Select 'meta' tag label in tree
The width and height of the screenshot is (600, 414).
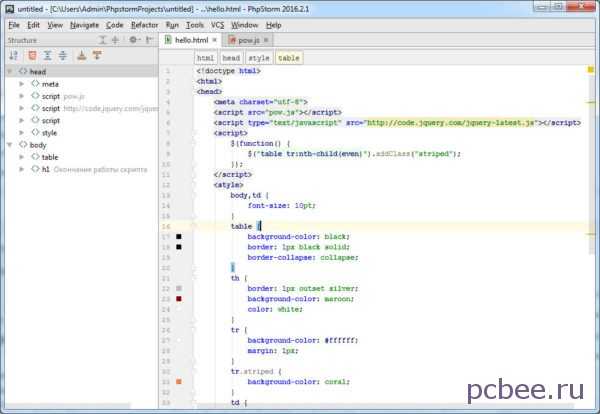pyautogui.click(x=50, y=84)
